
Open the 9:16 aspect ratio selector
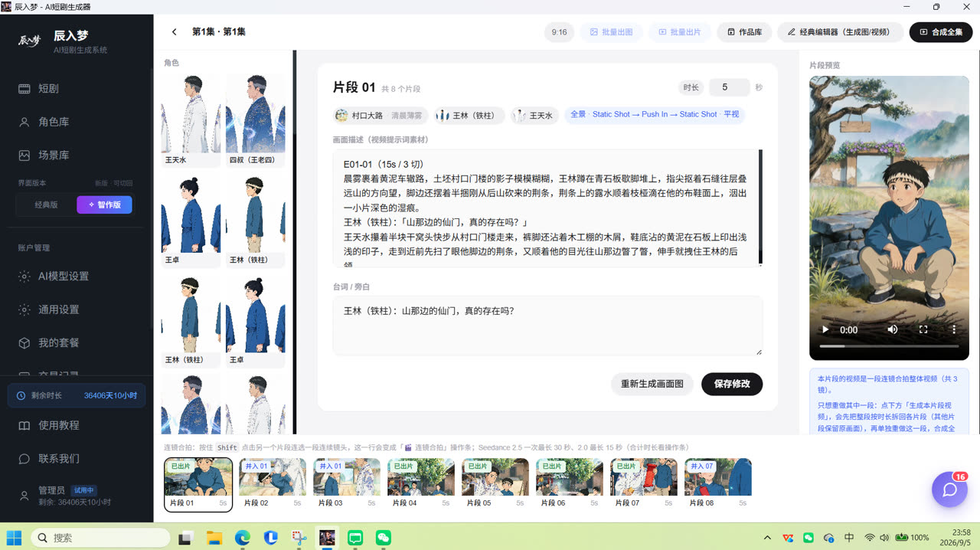coord(559,32)
